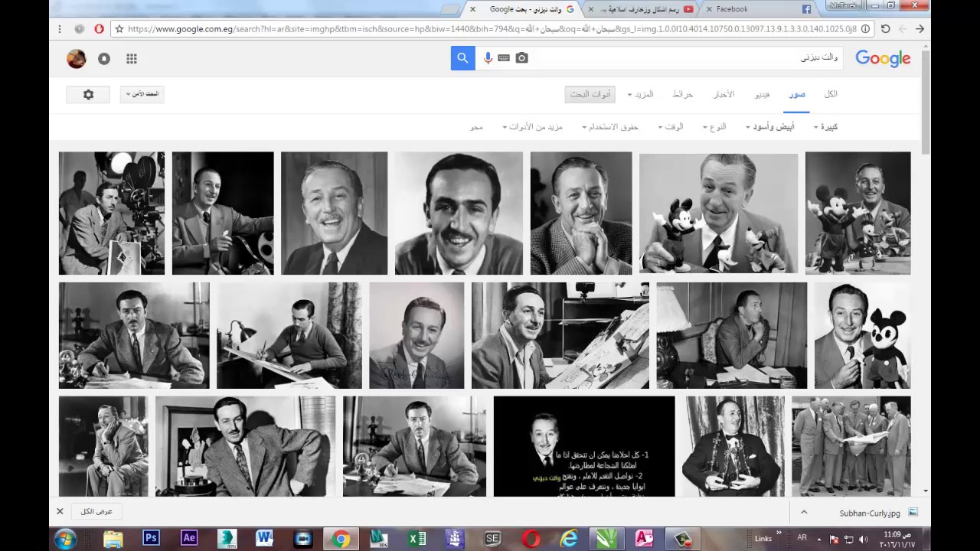Expand the الوقت time filter dropdown
The image size is (980, 551).
click(x=671, y=127)
